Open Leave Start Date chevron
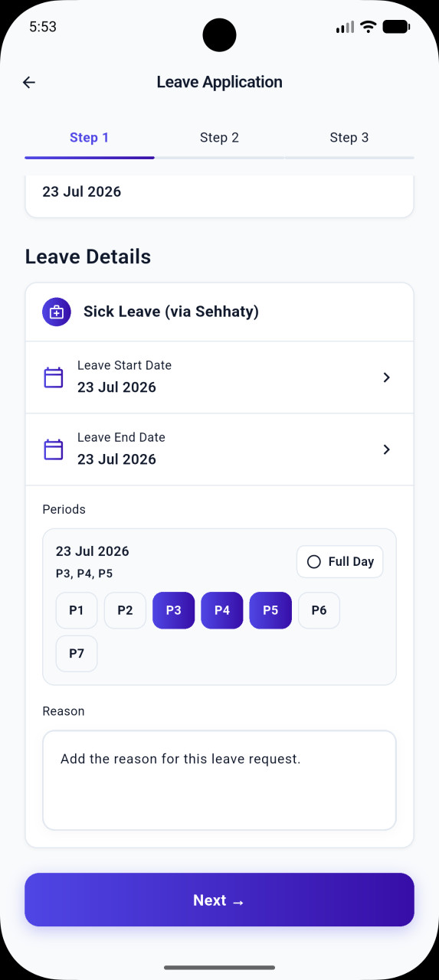 [387, 377]
